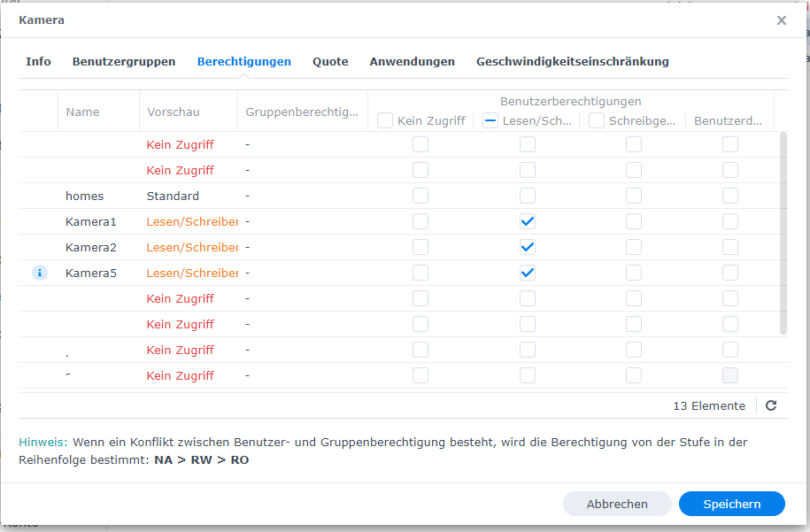Screen dimensions: 810x532
Task: Check Kein Zugriff for Kamera5
Action: (420, 273)
